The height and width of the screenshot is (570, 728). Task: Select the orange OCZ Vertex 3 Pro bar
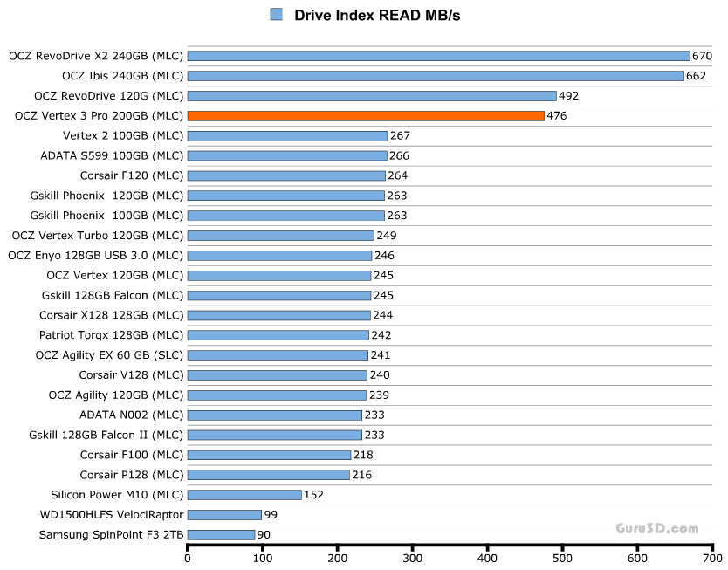point(366,116)
